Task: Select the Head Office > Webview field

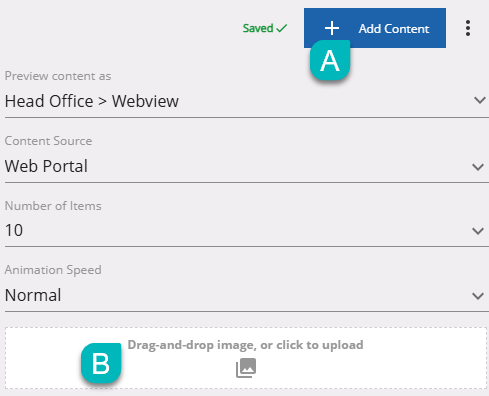Action: [x=247, y=101]
